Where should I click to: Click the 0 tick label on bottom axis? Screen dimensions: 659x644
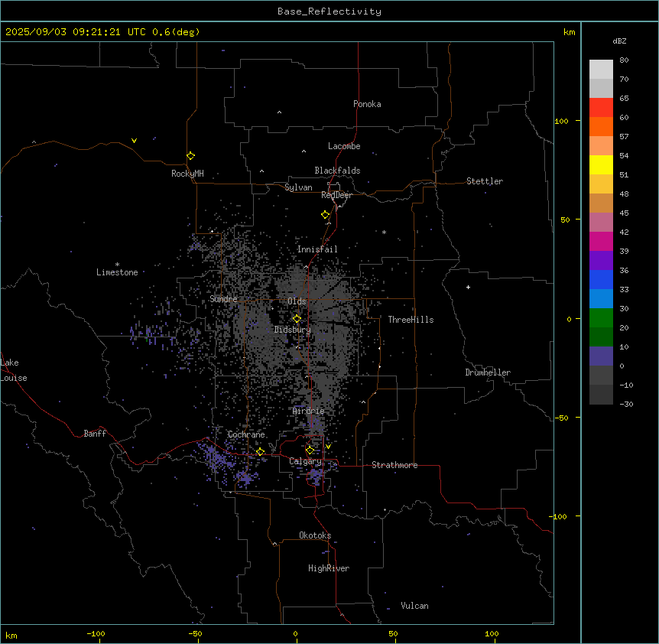click(x=295, y=633)
